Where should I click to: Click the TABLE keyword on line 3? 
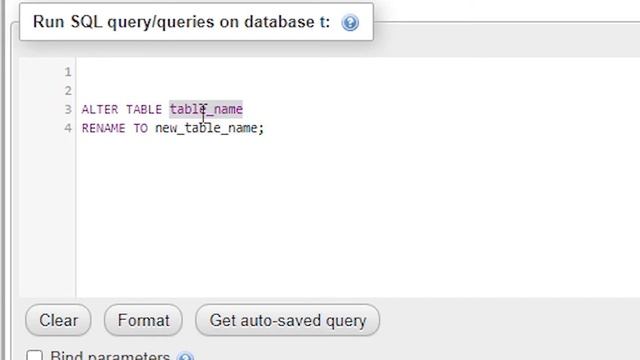point(144,109)
